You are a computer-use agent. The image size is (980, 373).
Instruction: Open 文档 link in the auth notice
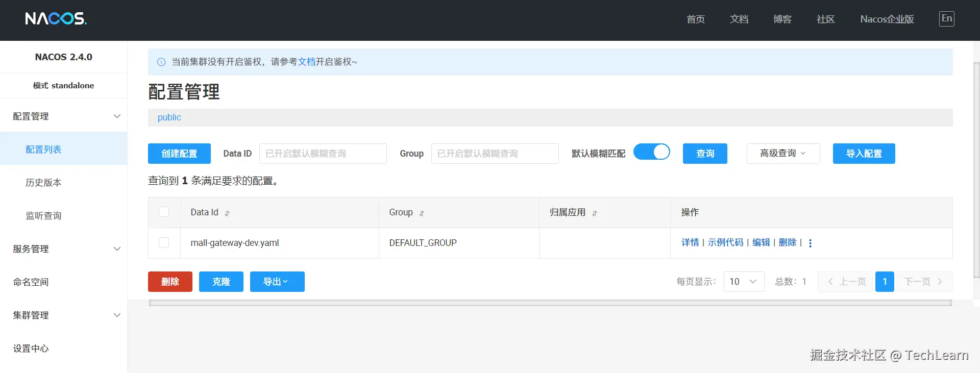point(306,62)
